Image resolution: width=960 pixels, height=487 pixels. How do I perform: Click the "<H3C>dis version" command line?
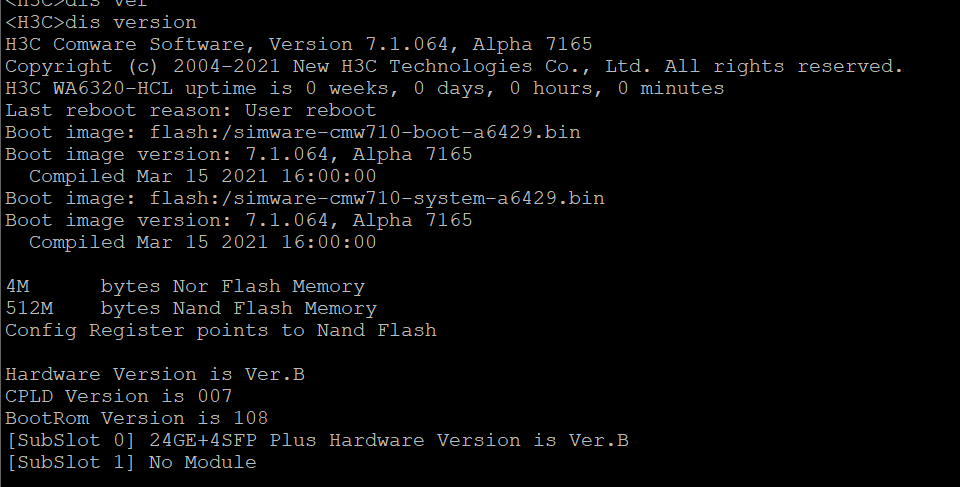[101, 22]
